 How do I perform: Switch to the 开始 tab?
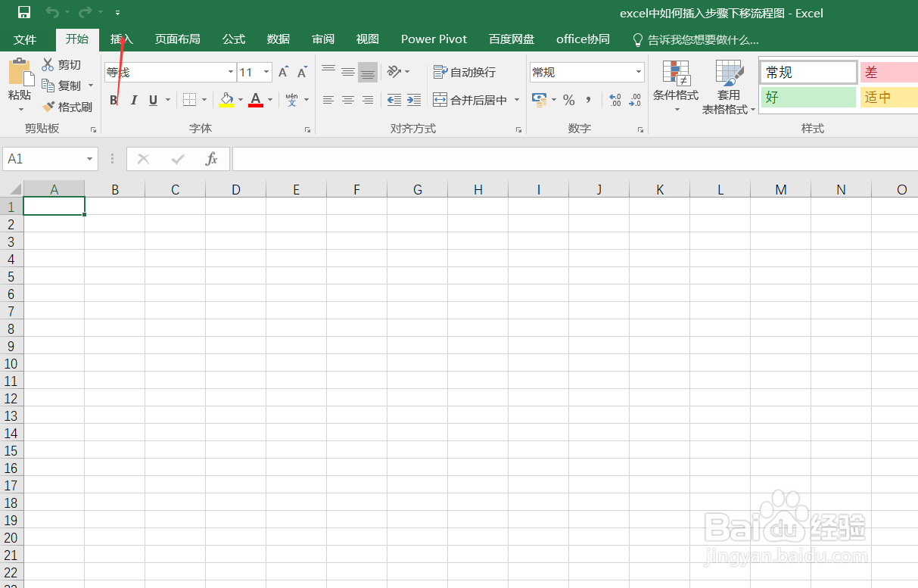[76, 39]
